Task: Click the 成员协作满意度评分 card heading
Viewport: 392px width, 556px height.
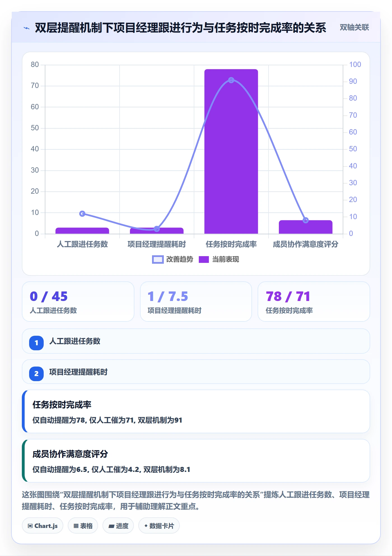Action: pos(70,454)
